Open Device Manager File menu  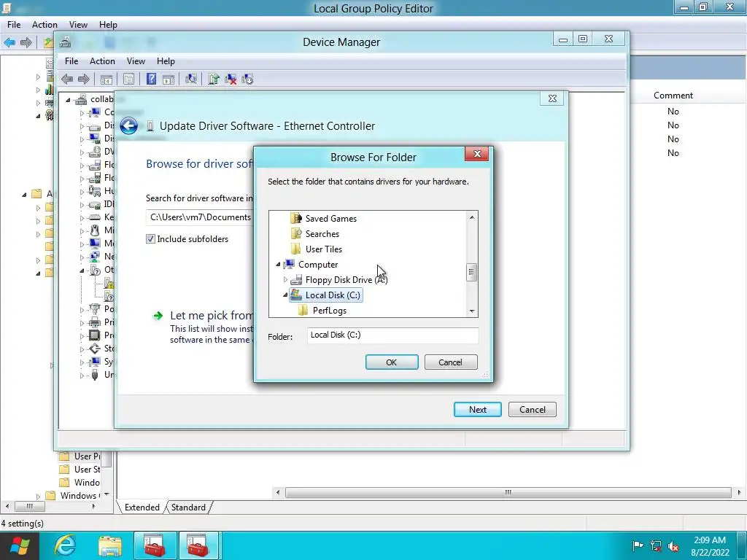pos(71,61)
